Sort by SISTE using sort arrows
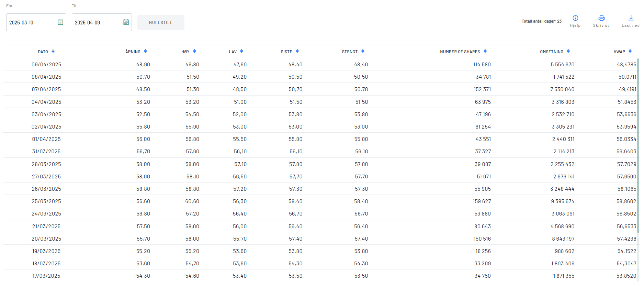The height and width of the screenshot is (287, 644). (297, 52)
